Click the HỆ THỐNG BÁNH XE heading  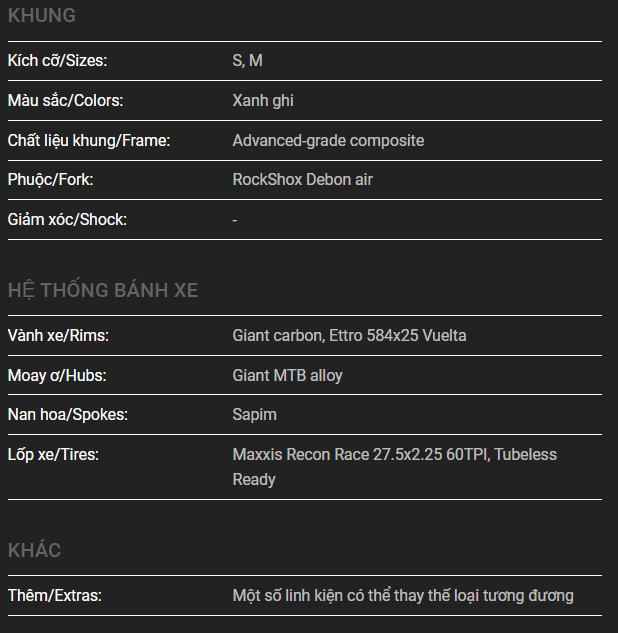pos(103,291)
